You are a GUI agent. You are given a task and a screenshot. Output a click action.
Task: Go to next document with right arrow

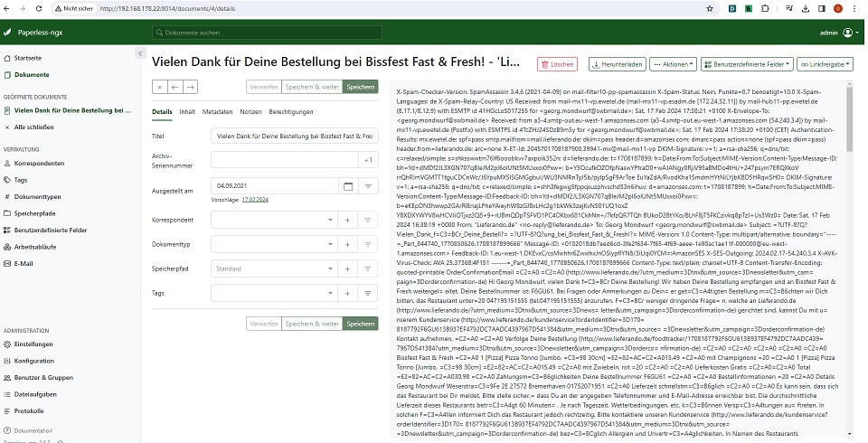(190, 87)
